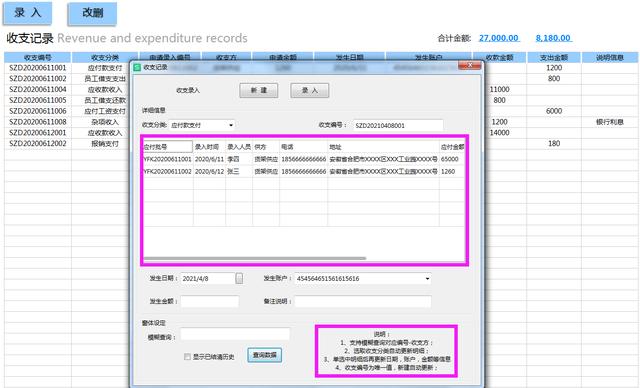The image size is (640, 388).
Task: Close the 收支记录 dialog with red X
Action: 469,65
